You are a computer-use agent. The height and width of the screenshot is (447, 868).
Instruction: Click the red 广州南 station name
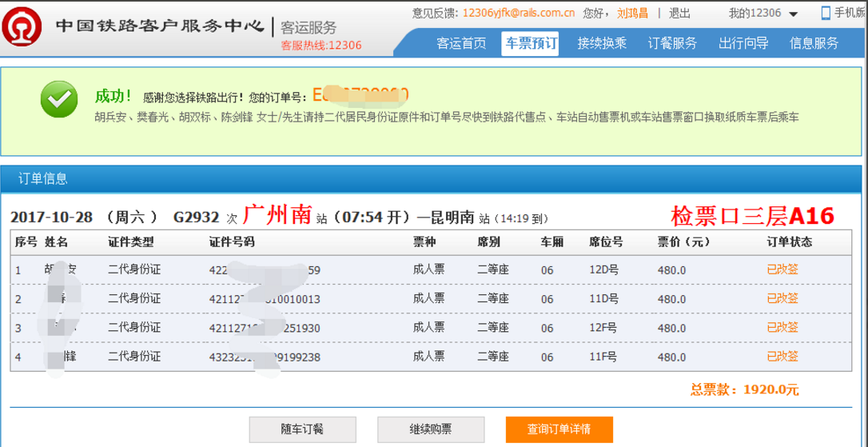pyautogui.click(x=278, y=215)
